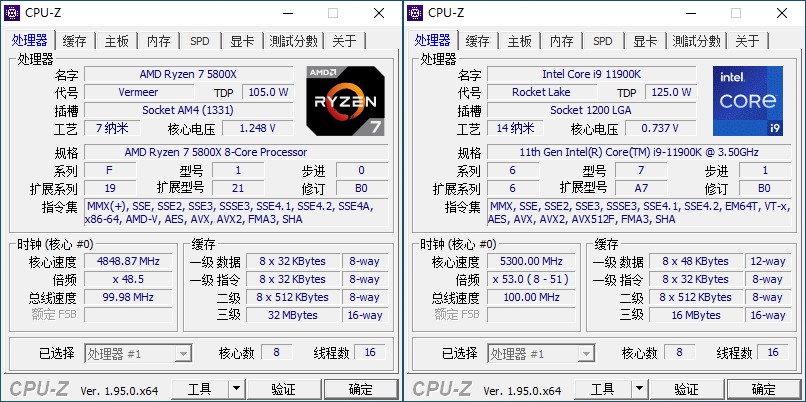
Task: Click the CPU-Z app icon in left window title bar
Action: tap(12, 13)
